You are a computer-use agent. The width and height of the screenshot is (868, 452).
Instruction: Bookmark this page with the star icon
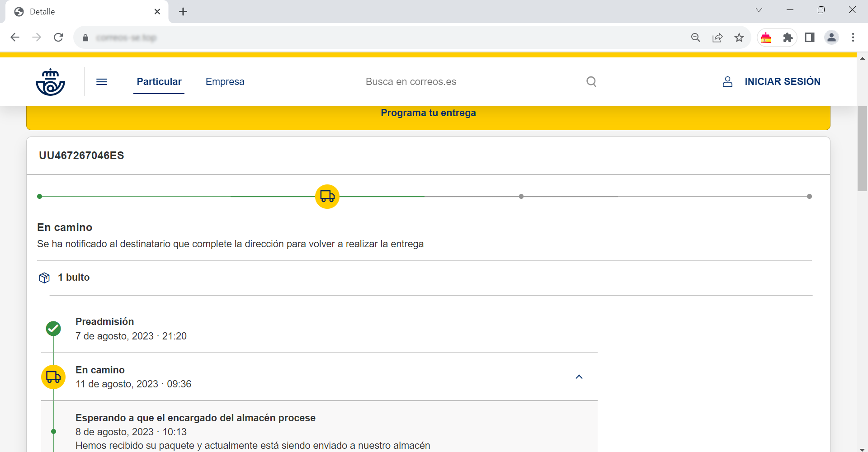[x=739, y=38]
